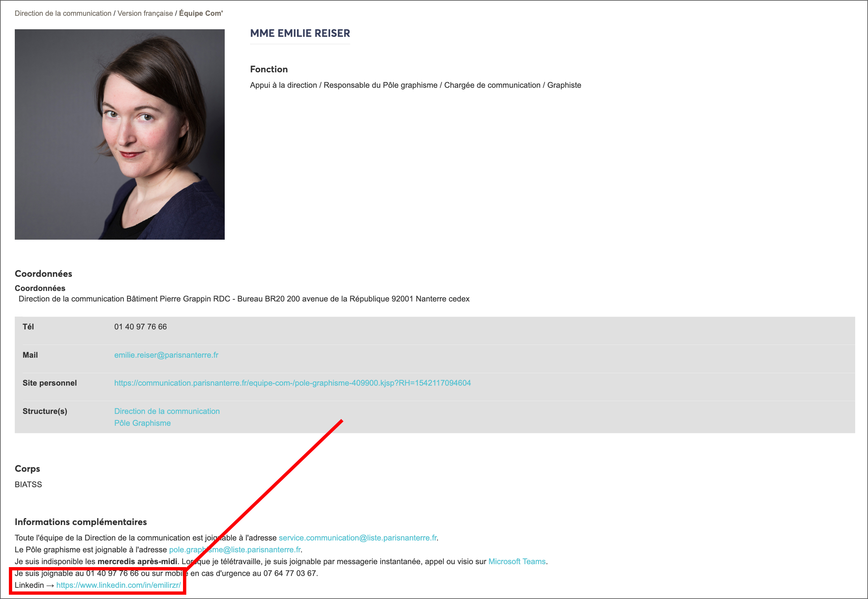
Task: Open the LinkedIn profile URL
Action: [x=119, y=585]
